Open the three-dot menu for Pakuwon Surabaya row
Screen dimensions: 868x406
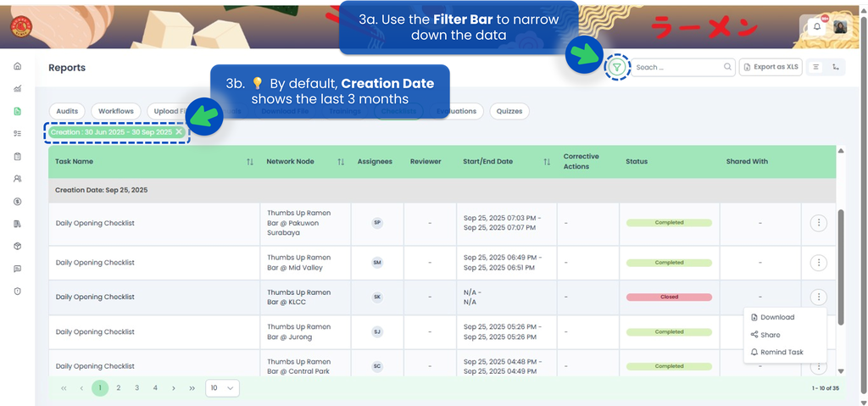coord(818,223)
